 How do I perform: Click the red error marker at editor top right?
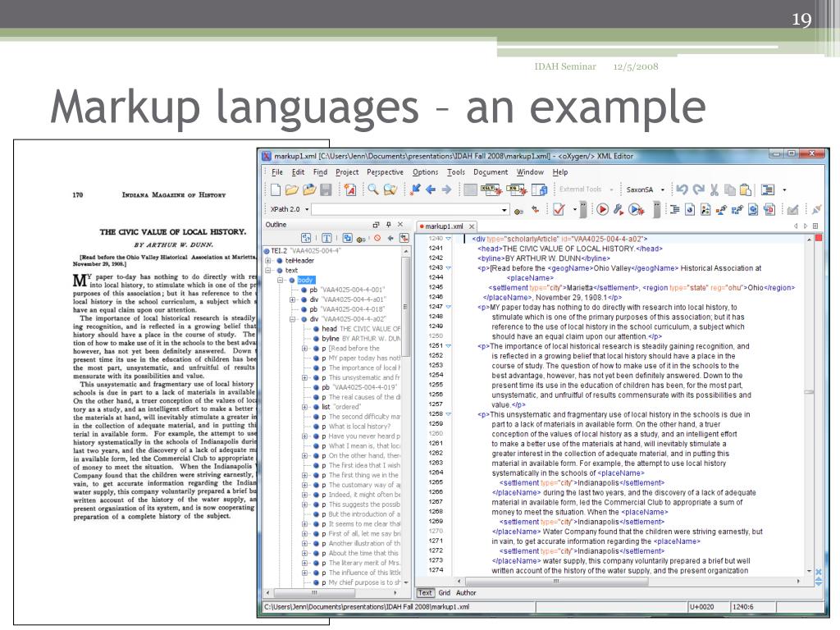click(819, 238)
